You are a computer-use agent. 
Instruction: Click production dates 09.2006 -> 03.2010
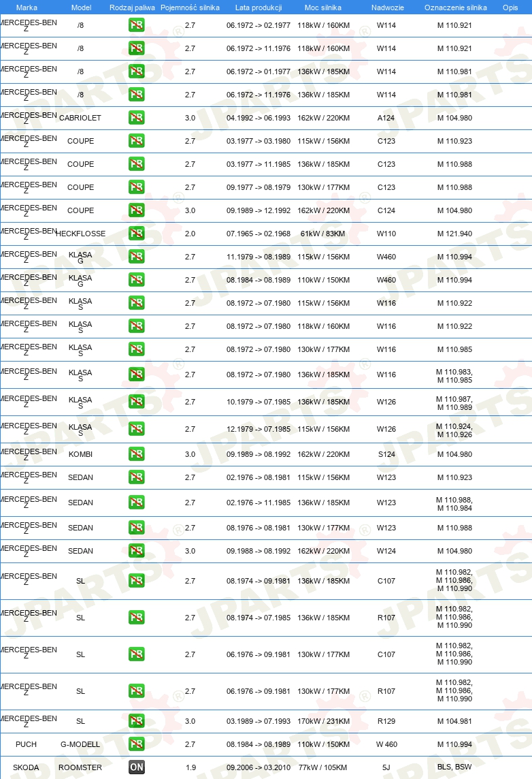[259, 767]
